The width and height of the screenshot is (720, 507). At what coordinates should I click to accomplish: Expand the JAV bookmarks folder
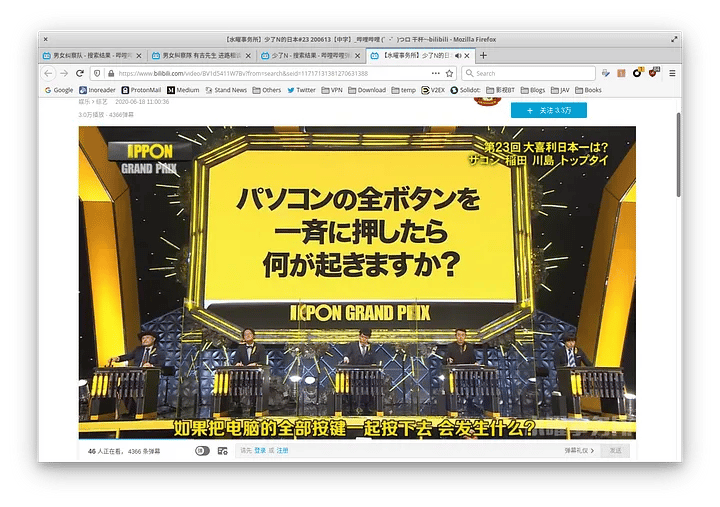[x=560, y=90]
